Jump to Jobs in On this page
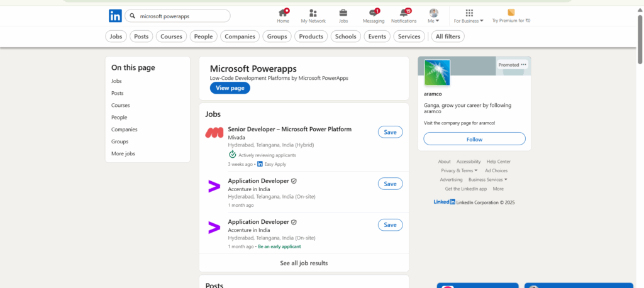 116,81
